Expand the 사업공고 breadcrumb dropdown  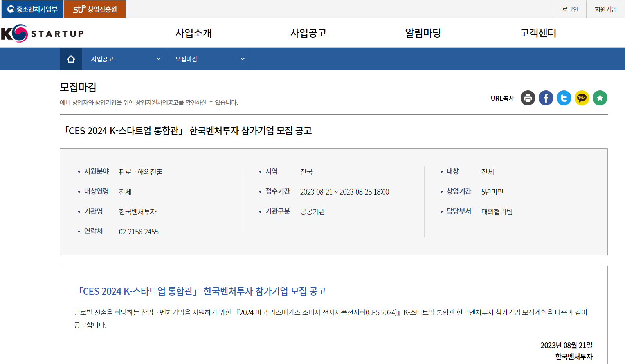(124, 59)
